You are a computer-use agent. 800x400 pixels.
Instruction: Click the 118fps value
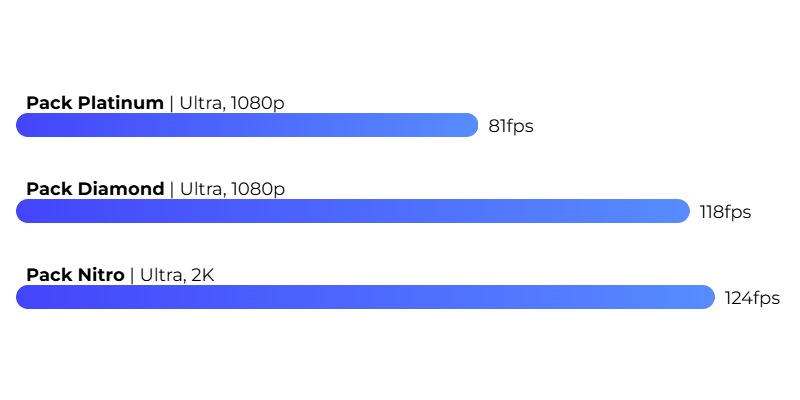point(725,212)
